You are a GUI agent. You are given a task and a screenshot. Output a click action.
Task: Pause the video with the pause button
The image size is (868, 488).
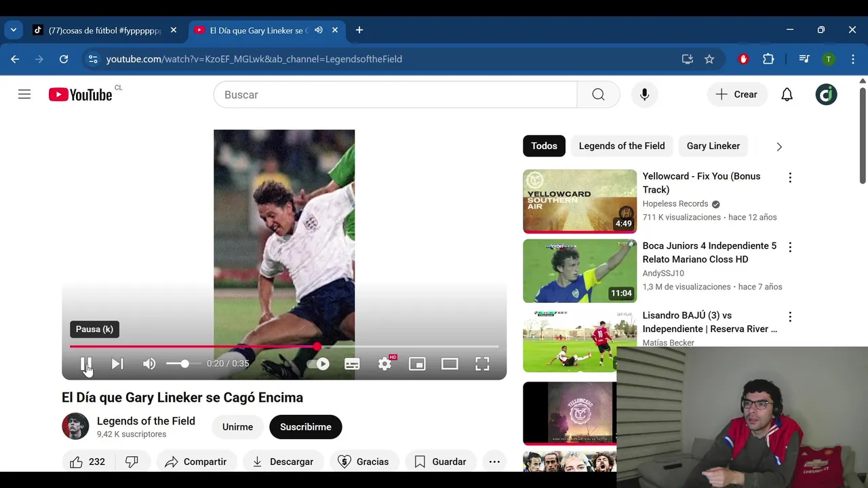[x=86, y=364]
